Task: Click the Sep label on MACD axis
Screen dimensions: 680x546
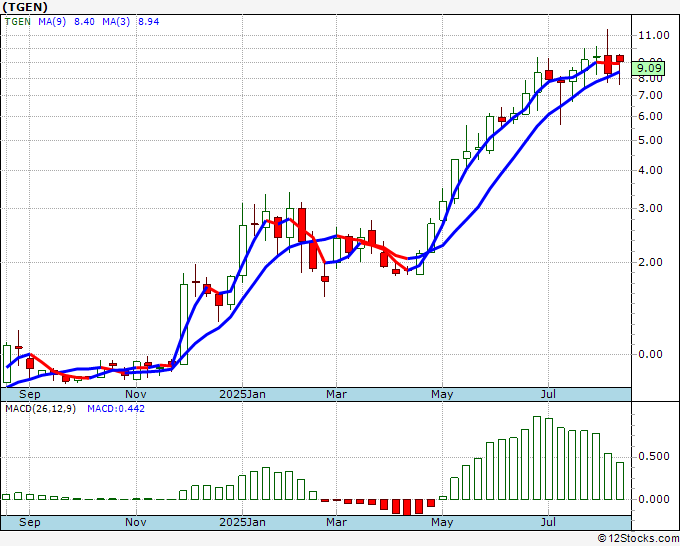Action: point(29,522)
